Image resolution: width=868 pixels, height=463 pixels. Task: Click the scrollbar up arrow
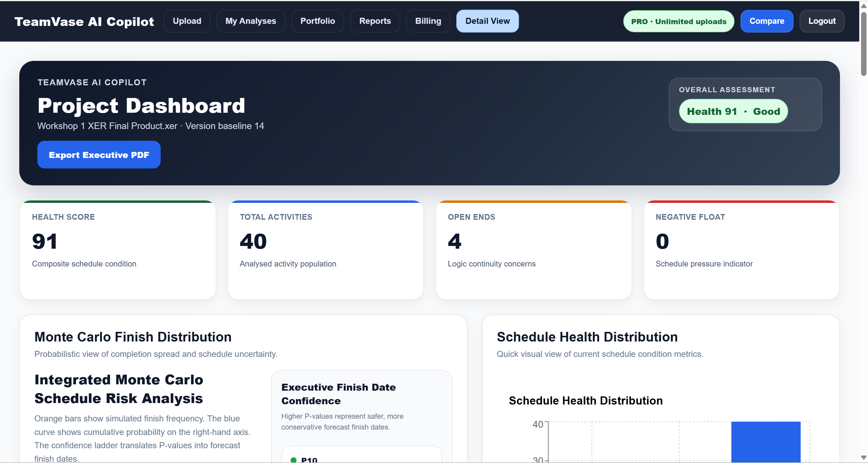coord(863,6)
